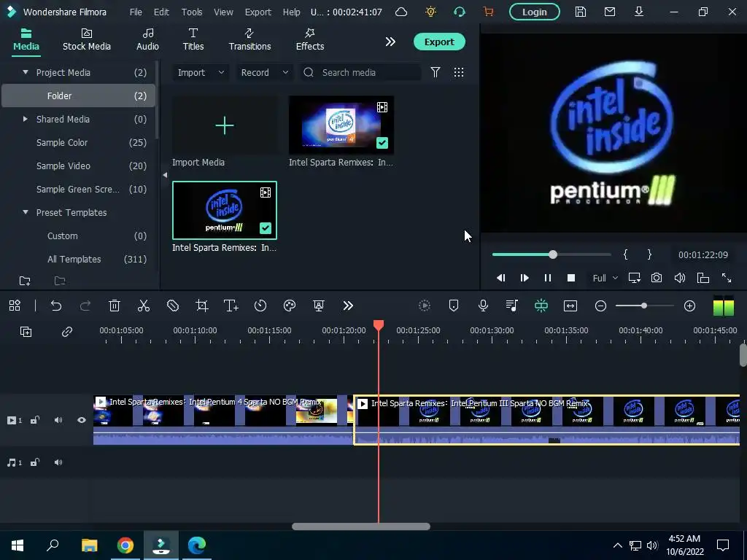
Task: Open the Speed control icon
Action: (260, 306)
